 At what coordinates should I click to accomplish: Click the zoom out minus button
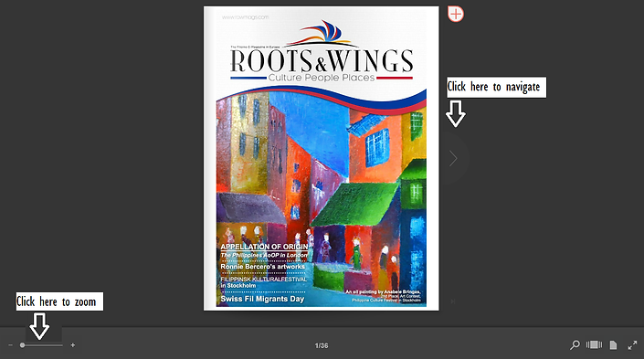point(11,345)
